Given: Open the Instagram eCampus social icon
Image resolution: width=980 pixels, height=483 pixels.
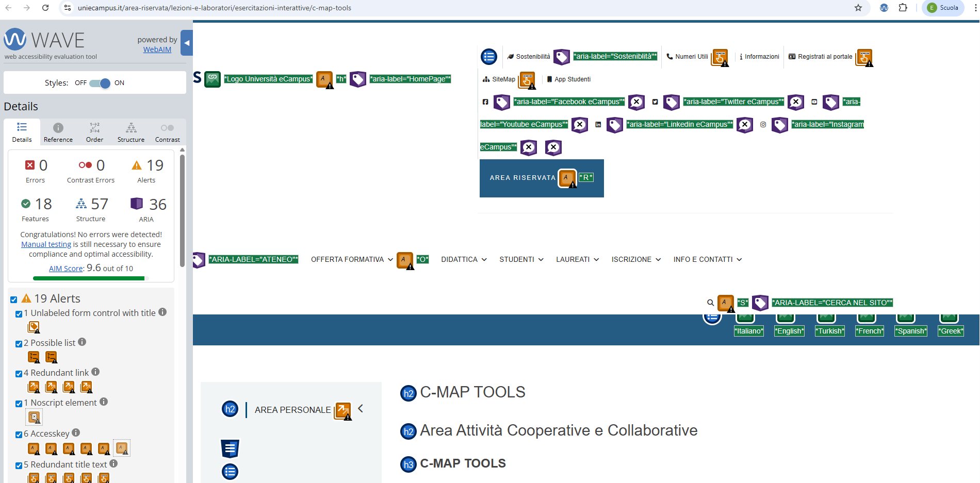Looking at the screenshot, I should click(763, 125).
